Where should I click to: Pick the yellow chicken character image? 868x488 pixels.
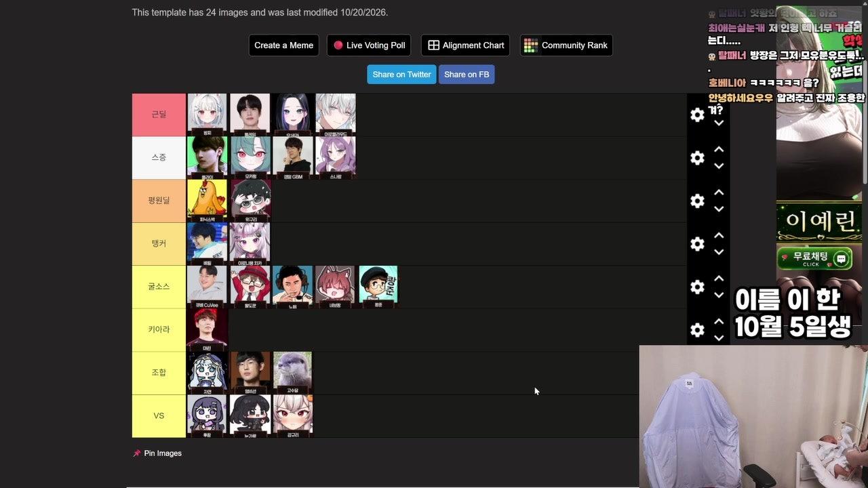coord(207,201)
